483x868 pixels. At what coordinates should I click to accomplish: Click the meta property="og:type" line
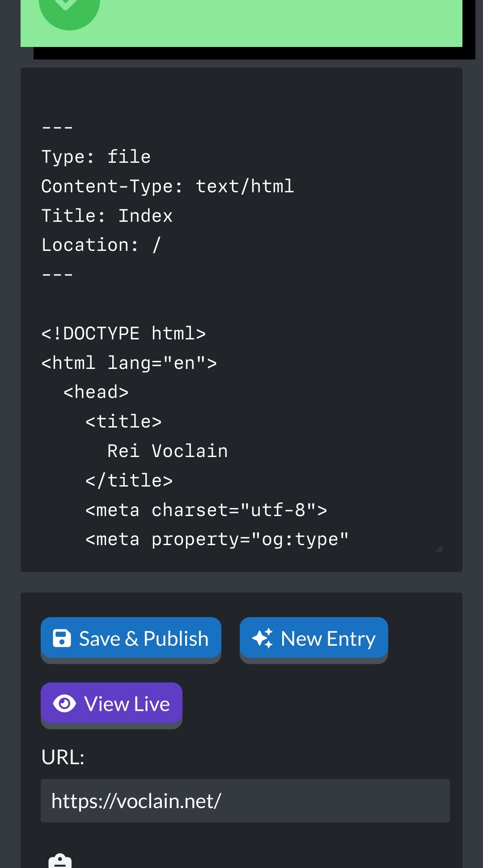tap(217, 539)
